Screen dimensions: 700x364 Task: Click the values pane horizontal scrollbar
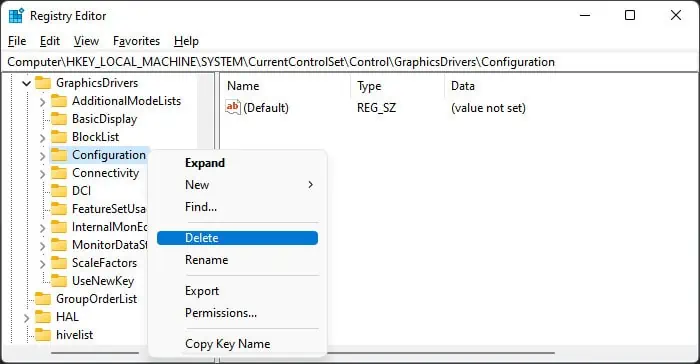pyautogui.click(x=440, y=353)
